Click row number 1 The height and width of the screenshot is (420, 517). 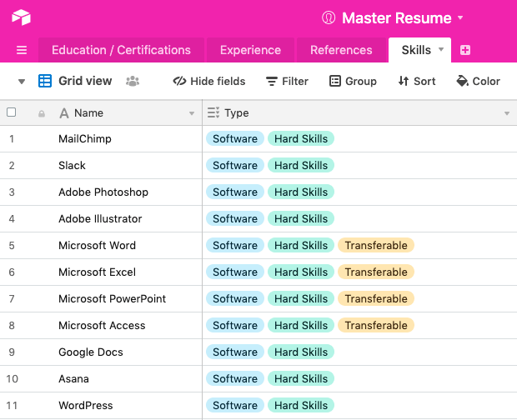point(12,139)
